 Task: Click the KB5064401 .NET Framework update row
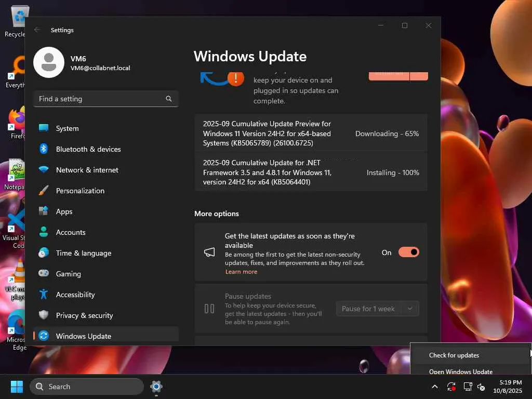pos(311,172)
